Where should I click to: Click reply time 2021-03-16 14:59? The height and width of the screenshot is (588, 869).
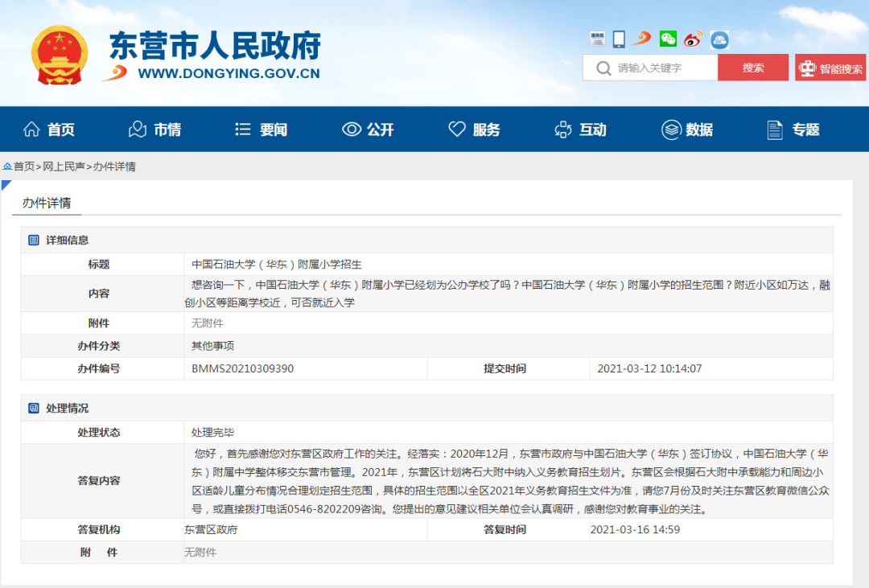tap(635, 530)
